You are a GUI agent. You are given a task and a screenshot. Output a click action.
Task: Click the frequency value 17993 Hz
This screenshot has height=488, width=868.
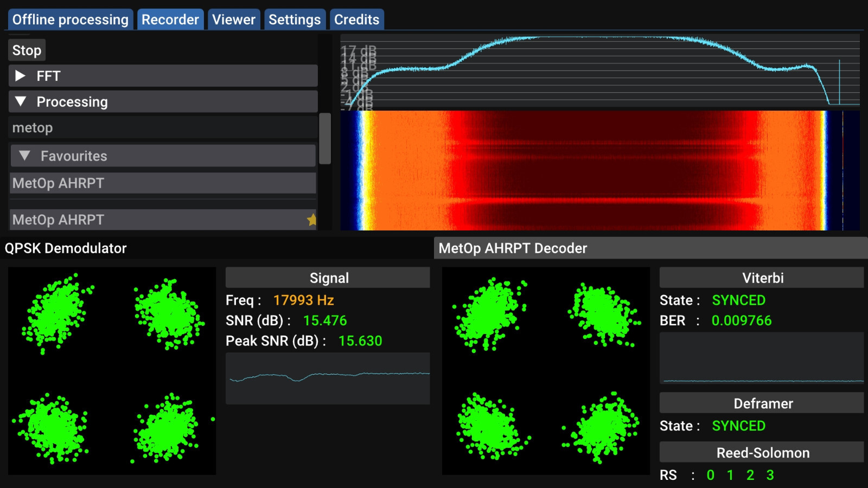pyautogui.click(x=303, y=300)
